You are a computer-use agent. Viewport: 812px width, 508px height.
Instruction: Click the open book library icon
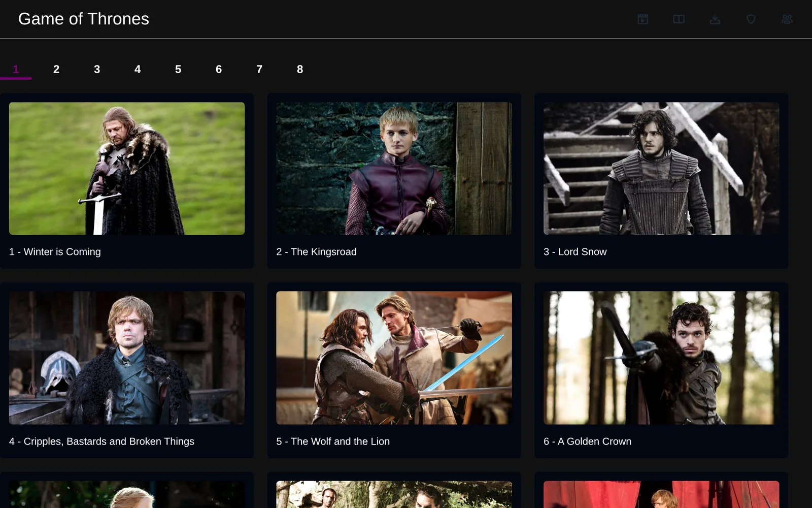679,19
